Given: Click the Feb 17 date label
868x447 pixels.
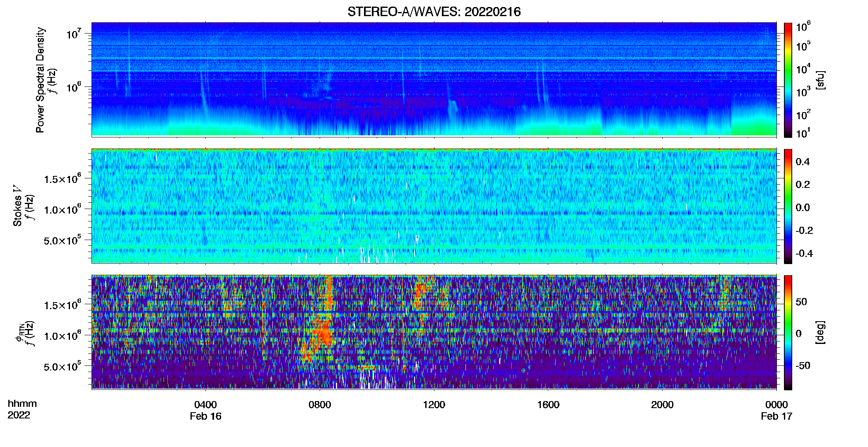Looking at the screenshot, I should tap(776, 416).
